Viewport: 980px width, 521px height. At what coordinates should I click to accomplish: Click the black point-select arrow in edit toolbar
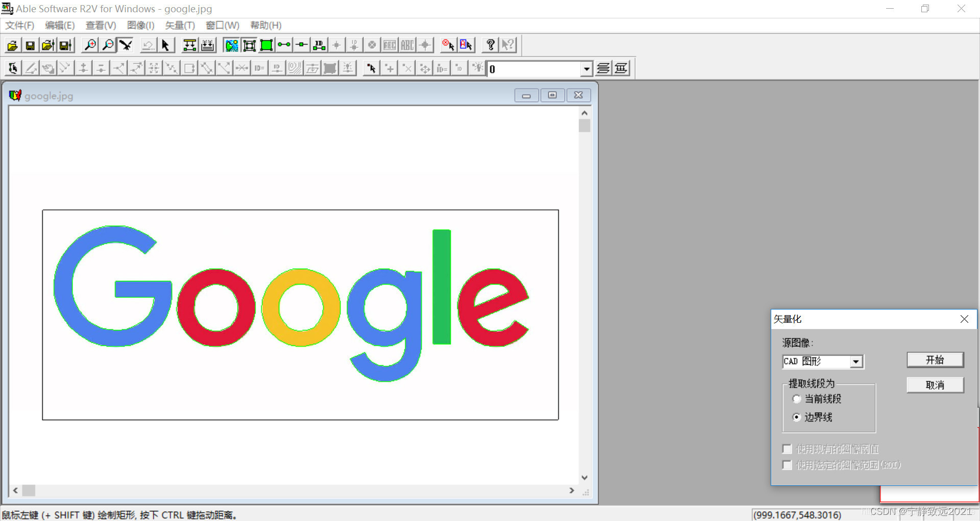point(372,68)
